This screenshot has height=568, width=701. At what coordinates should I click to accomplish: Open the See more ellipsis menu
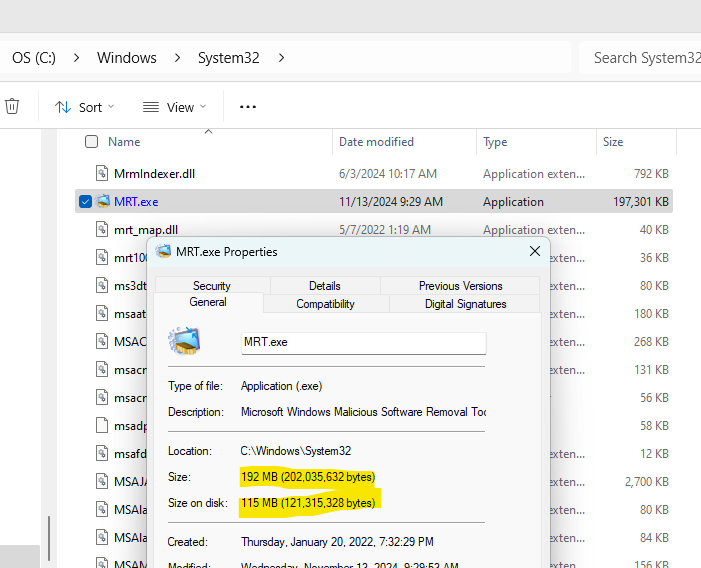[x=248, y=107]
